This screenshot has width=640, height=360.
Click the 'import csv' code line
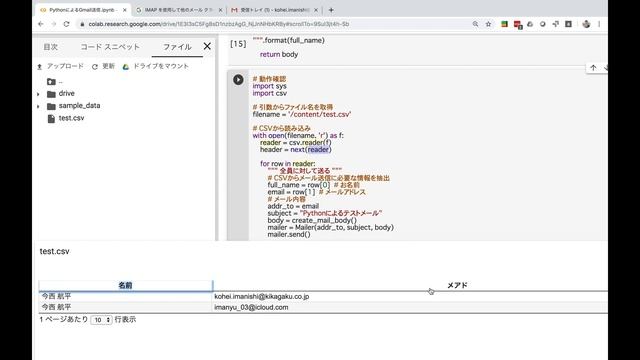pos(269,93)
